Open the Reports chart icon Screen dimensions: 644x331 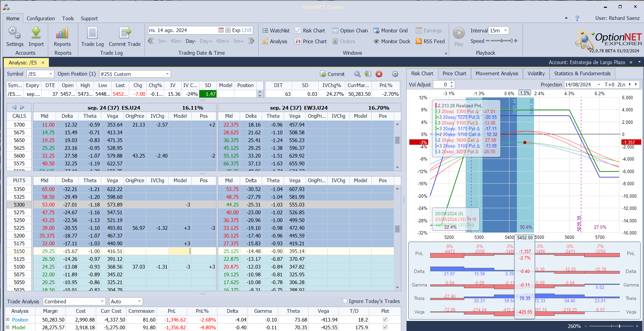[62, 33]
